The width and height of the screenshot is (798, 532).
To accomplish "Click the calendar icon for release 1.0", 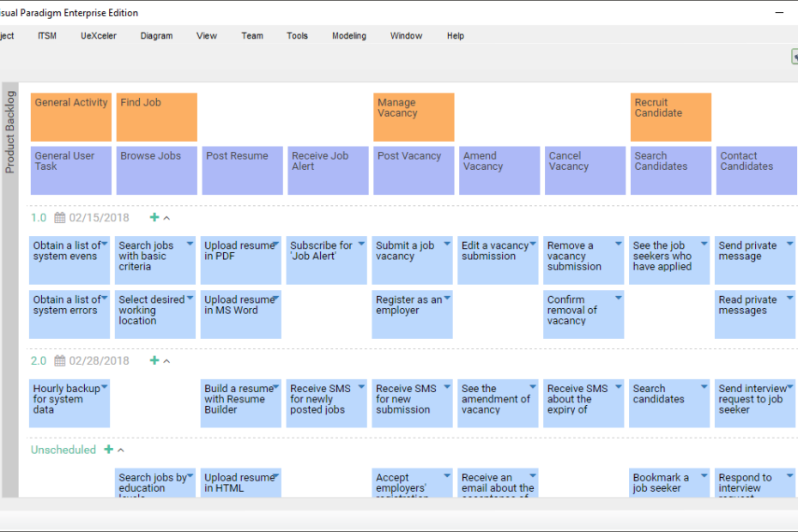I will pos(60,218).
